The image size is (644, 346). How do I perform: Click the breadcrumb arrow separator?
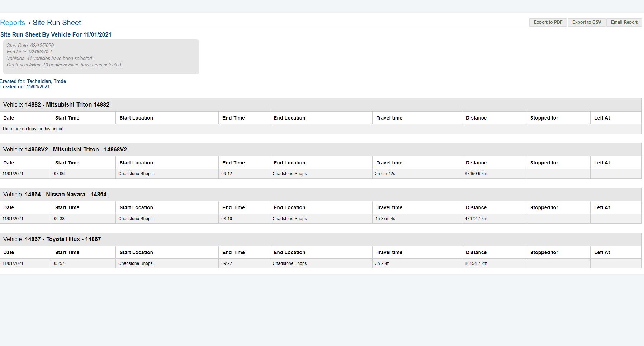point(29,23)
